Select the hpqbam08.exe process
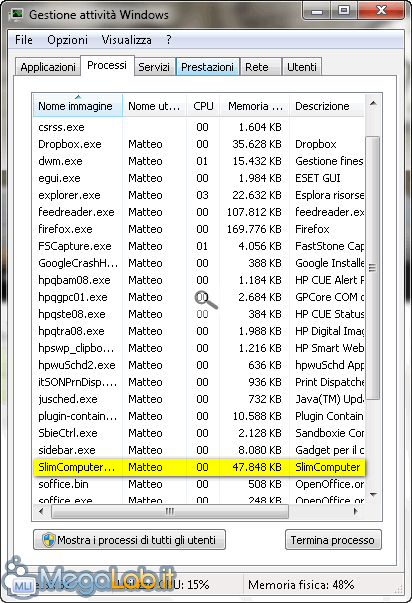Screen dimensions: 412x603 (199, 280)
